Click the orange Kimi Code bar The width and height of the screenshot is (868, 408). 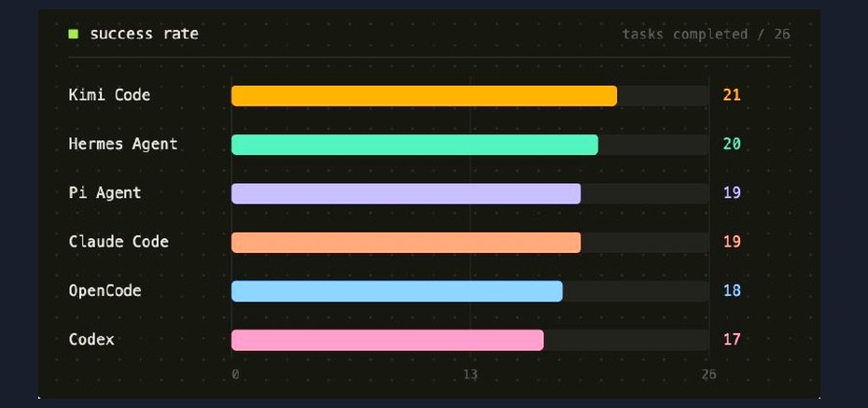424,96
